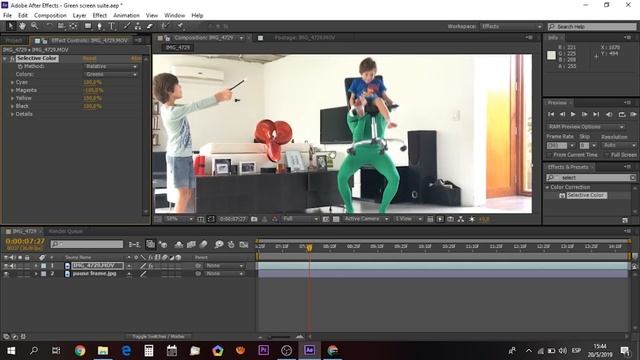
Task: Mute audio in Preview panel
Action: [x=609, y=114]
